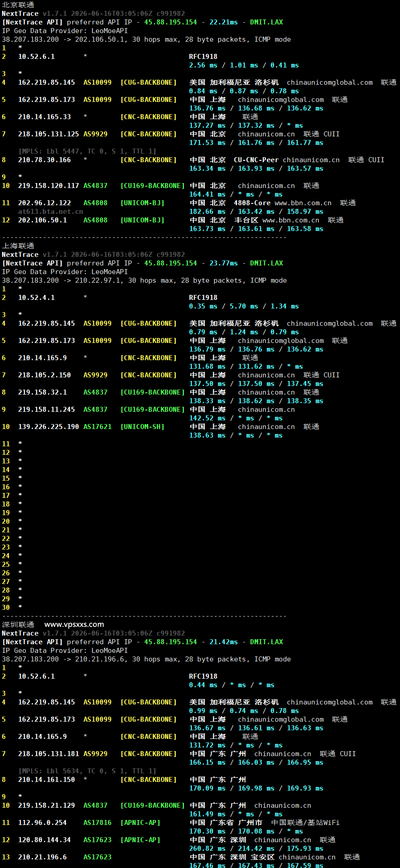Click the 142.52 ms latency value
This screenshot has width=400, height=868.
(x=207, y=418)
